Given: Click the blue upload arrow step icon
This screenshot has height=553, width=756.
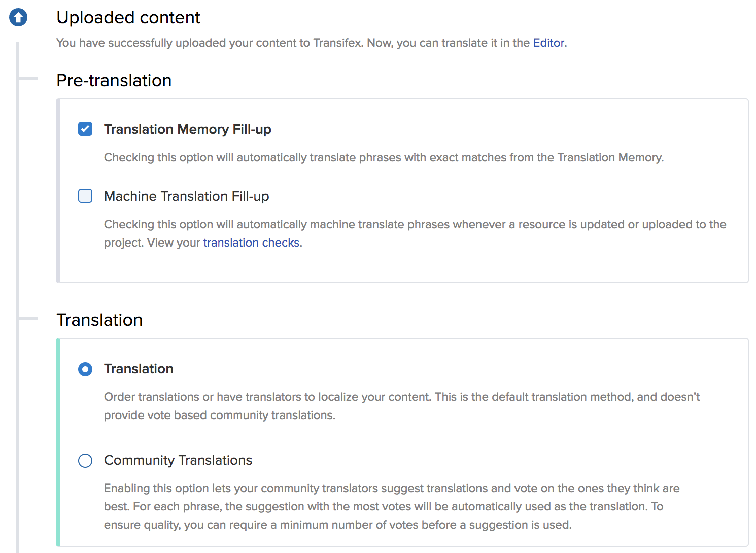Looking at the screenshot, I should click(18, 17).
